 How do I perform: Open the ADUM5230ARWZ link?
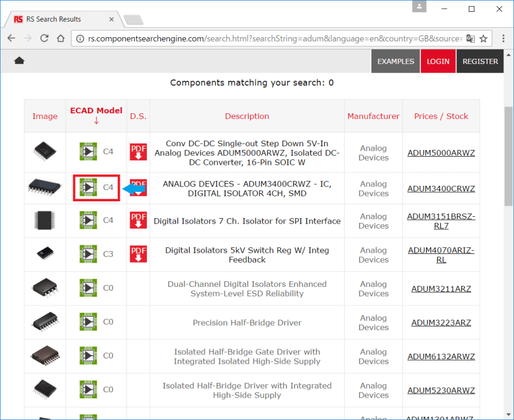[441, 390]
